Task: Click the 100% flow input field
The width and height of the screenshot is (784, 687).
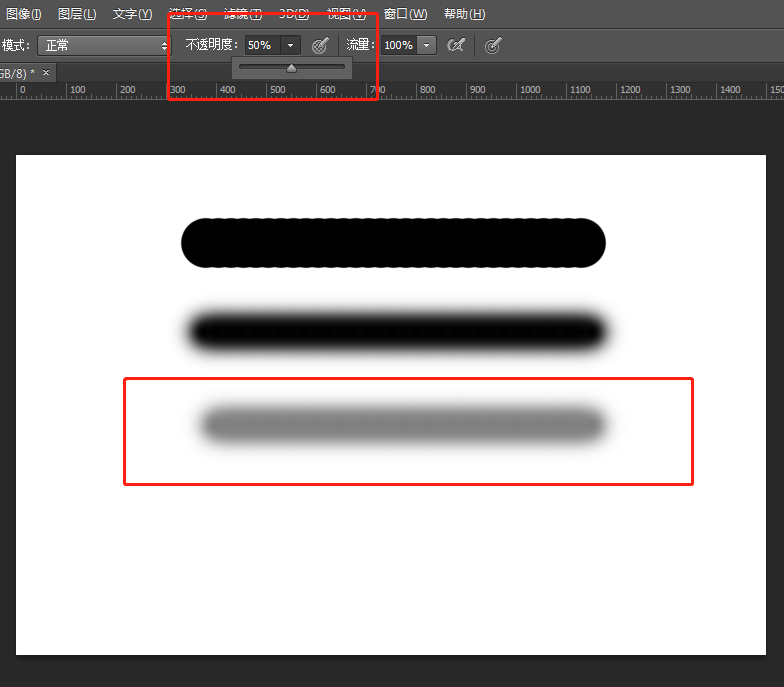Action: (x=399, y=46)
